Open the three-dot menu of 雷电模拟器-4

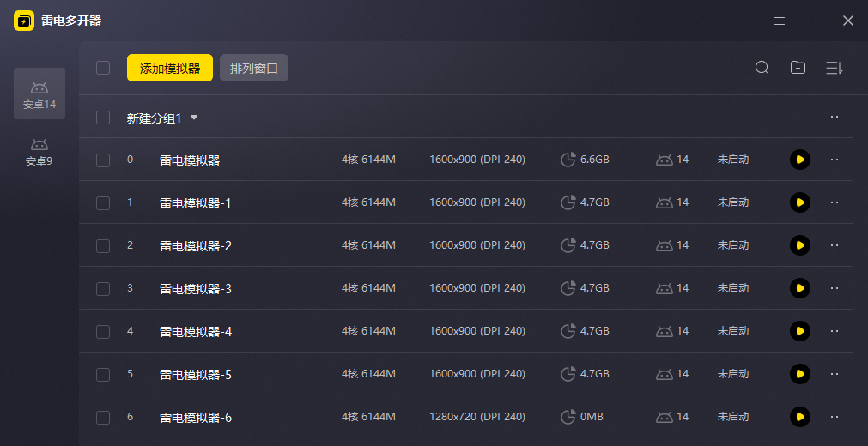(x=835, y=331)
